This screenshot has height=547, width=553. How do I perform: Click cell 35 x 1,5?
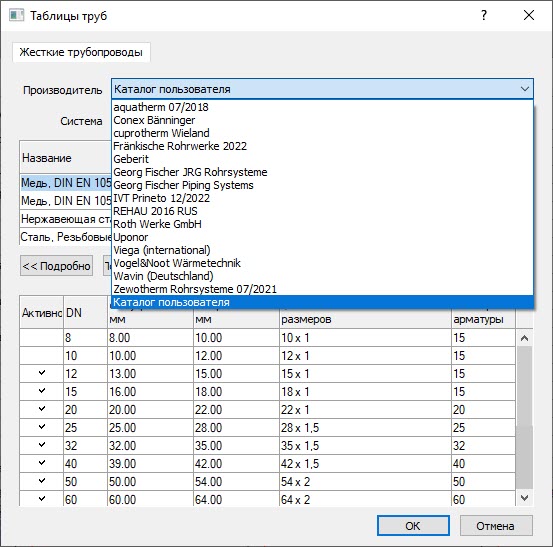click(365, 445)
